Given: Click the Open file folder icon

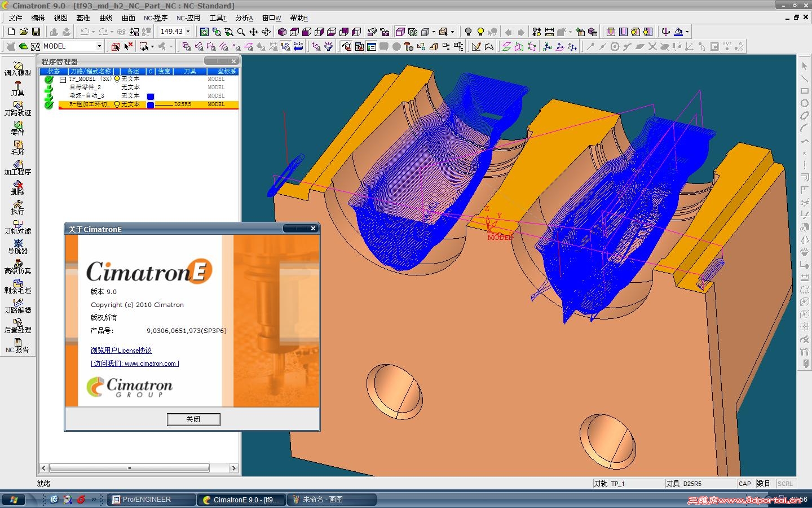Looking at the screenshot, I should click(24, 32).
